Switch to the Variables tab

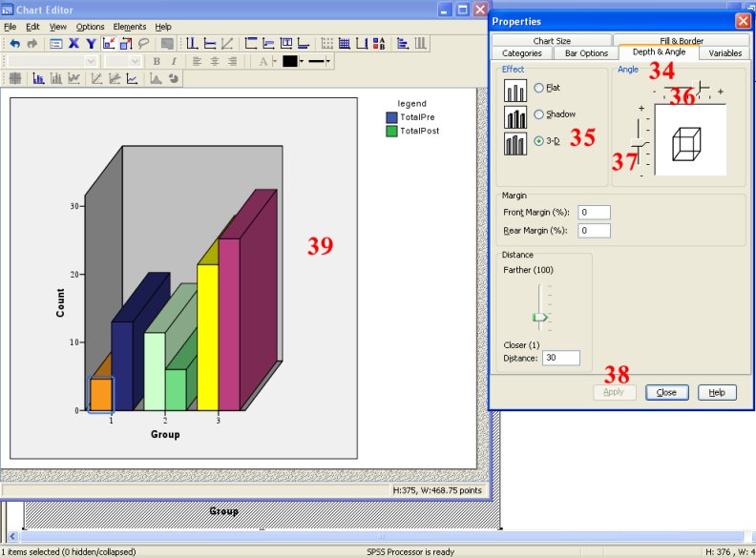click(x=725, y=53)
